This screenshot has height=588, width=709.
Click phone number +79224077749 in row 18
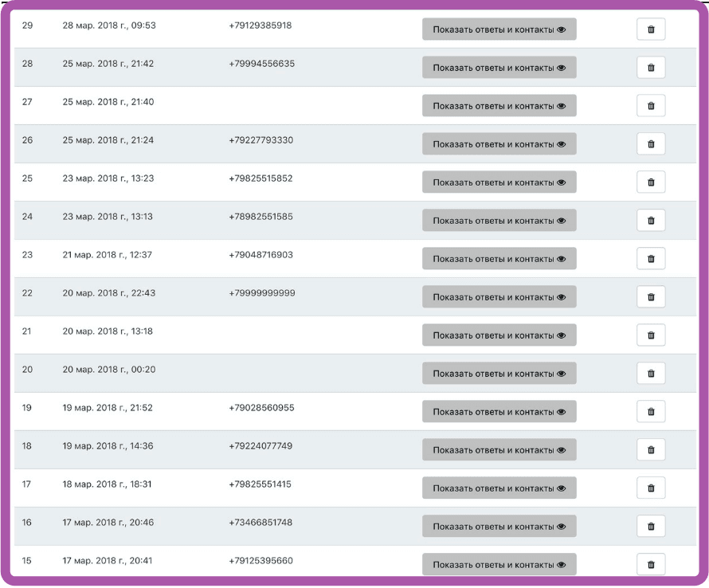[x=260, y=446]
